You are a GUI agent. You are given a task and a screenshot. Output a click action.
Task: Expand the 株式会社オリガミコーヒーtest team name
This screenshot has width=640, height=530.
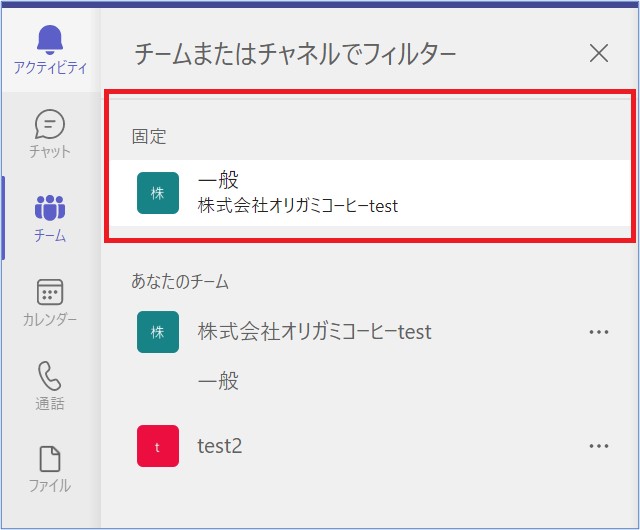pos(314,332)
